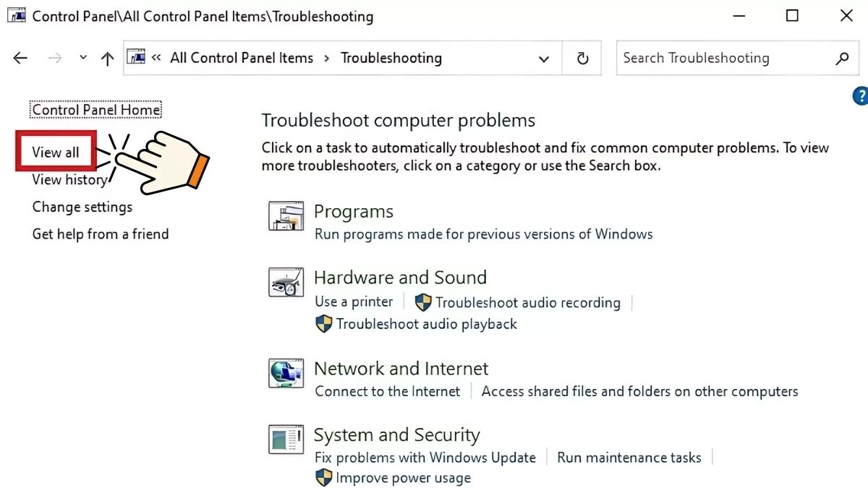Viewport: 868px width, 488px height.
Task: Click Change settings in left pane
Action: pos(82,207)
